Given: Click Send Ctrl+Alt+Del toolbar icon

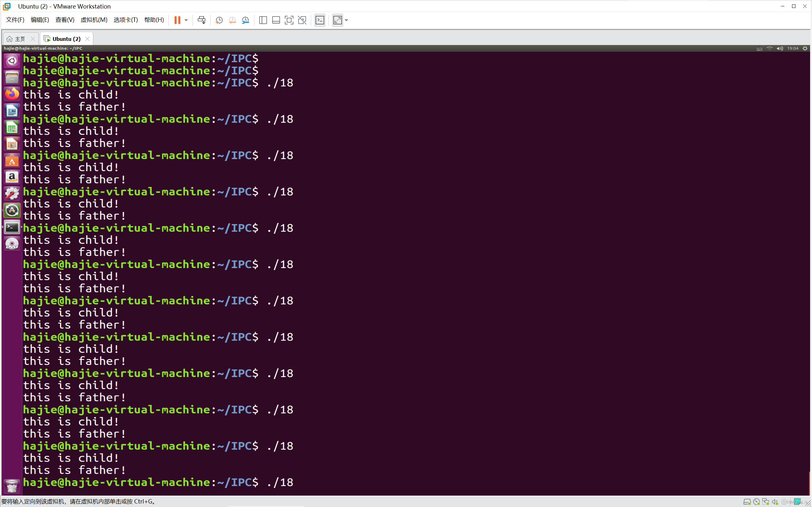Looking at the screenshot, I should pos(201,20).
